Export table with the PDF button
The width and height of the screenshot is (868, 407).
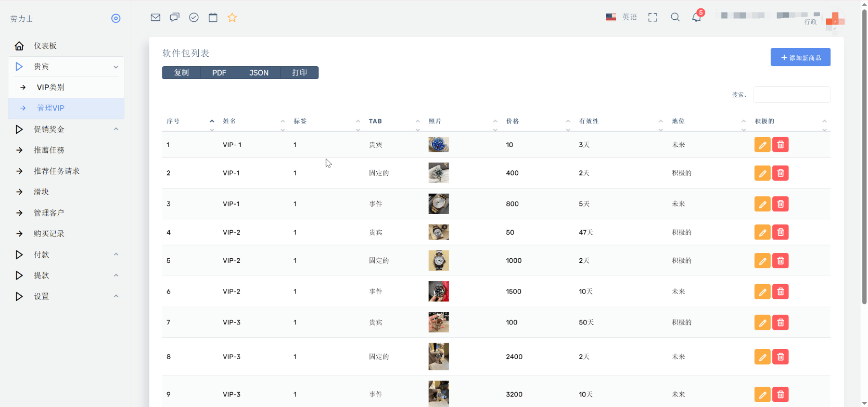[219, 73]
